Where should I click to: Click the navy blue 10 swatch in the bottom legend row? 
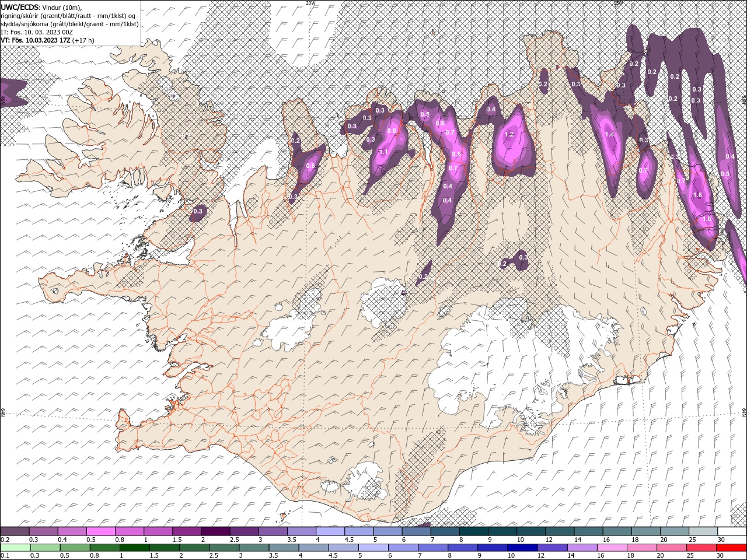click(522, 548)
